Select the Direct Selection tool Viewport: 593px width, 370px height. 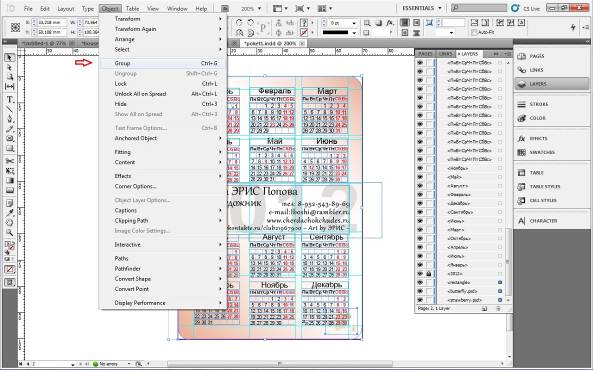pos(9,68)
